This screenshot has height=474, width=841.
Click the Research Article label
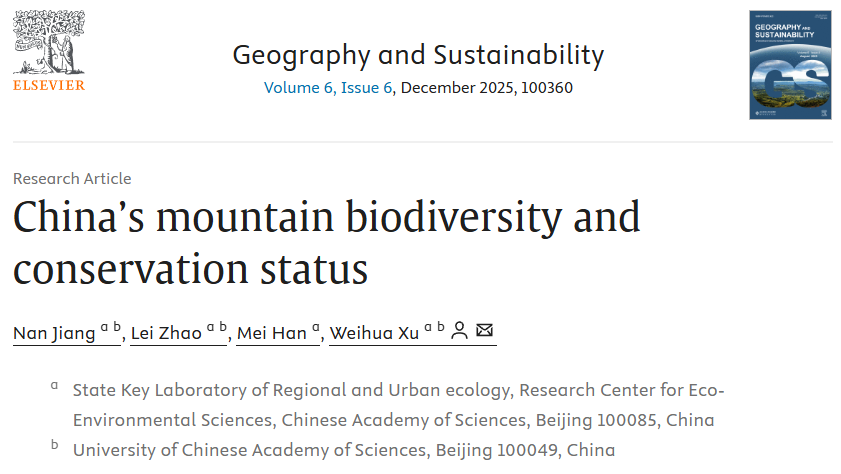click(x=72, y=179)
